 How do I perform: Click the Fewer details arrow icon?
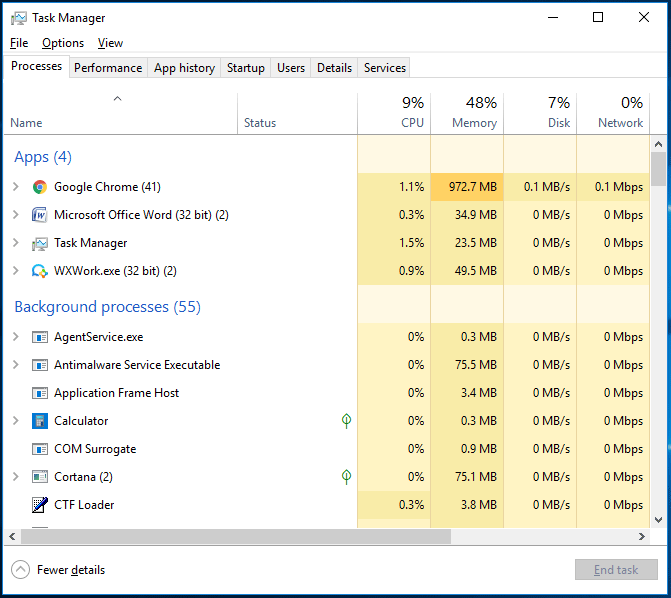21,570
